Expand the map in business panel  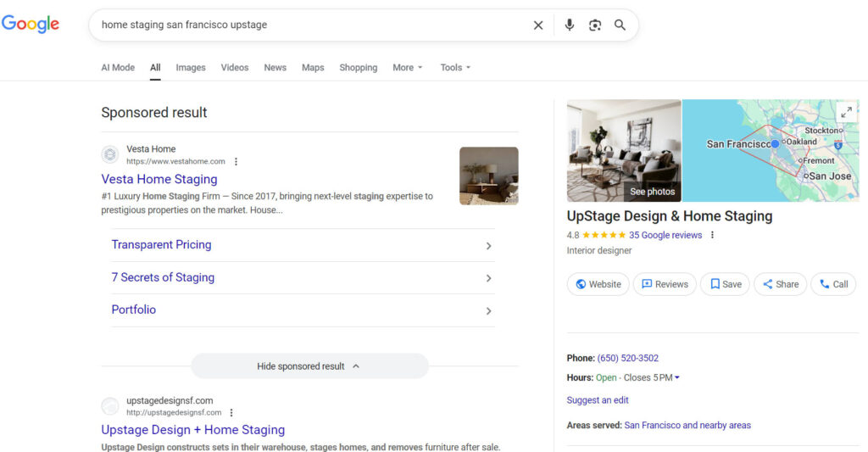pos(845,113)
